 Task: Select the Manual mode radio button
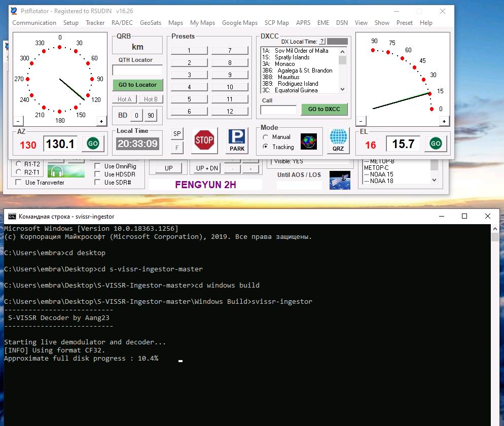tap(266, 137)
